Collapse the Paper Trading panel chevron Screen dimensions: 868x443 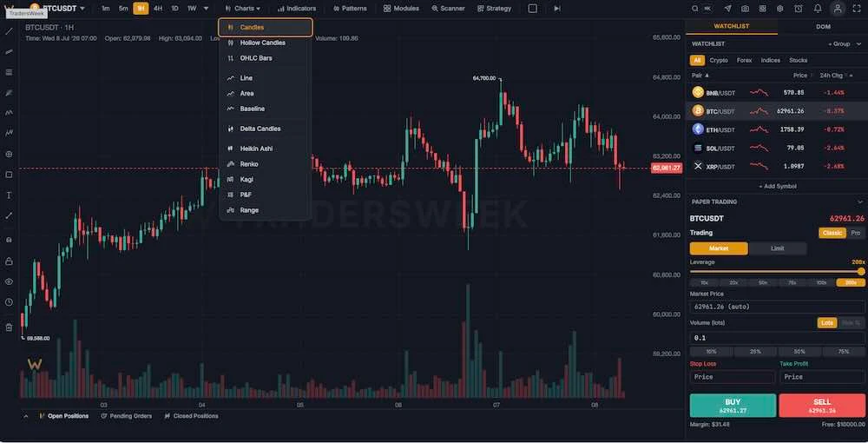pyautogui.click(x=859, y=202)
